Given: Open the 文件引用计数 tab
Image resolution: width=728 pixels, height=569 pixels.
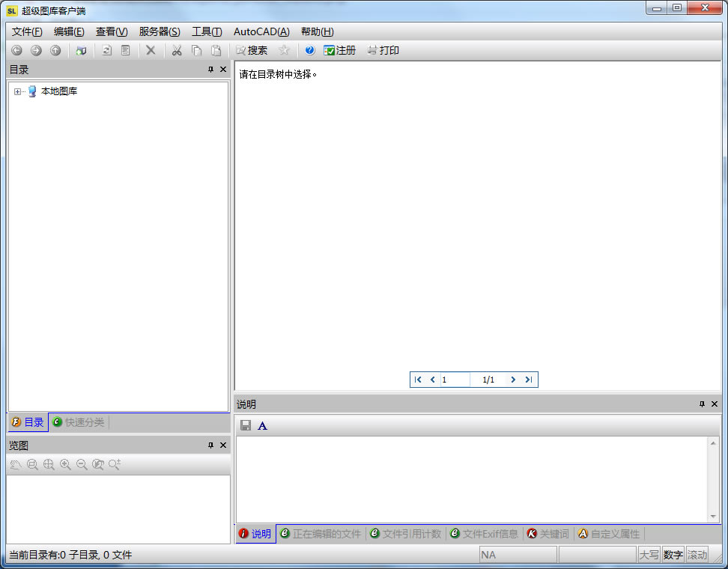Looking at the screenshot, I should pyautogui.click(x=405, y=534).
